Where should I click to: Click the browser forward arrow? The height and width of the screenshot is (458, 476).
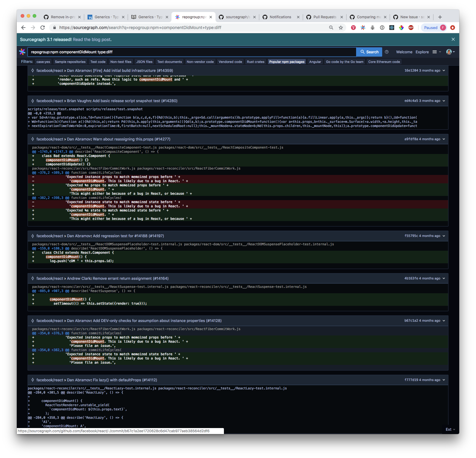click(33, 28)
